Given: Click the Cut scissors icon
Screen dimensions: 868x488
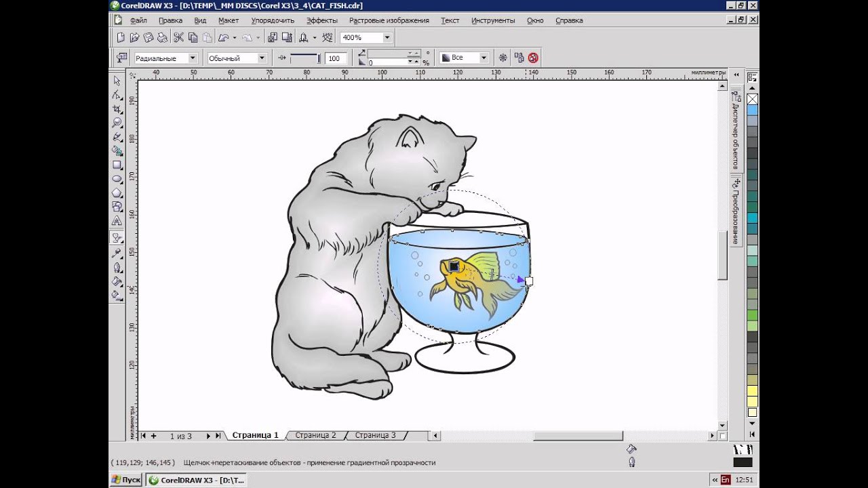Looking at the screenshot, I should coord(178,38).
